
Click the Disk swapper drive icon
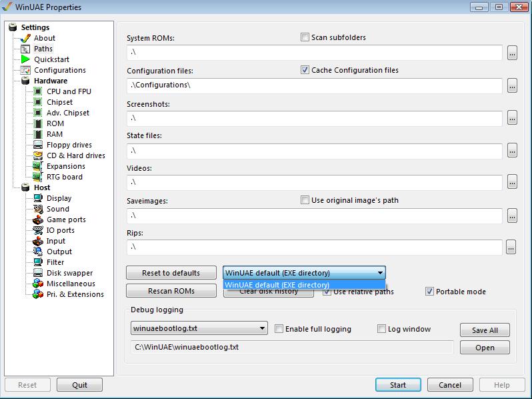tap(38, 273)
